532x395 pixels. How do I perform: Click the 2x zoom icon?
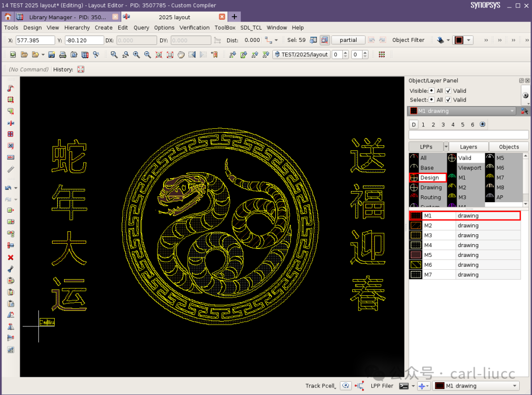pyautogui.click(x=125, y=54)
